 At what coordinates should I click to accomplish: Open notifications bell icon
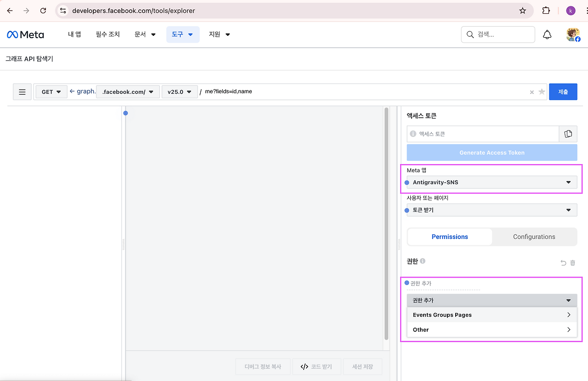[x=547, y=34]
